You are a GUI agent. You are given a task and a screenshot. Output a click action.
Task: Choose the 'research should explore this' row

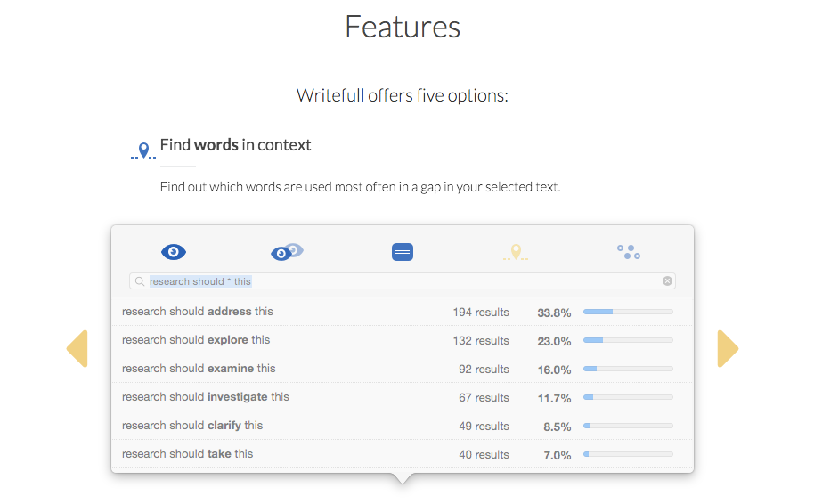click(196, 340)
